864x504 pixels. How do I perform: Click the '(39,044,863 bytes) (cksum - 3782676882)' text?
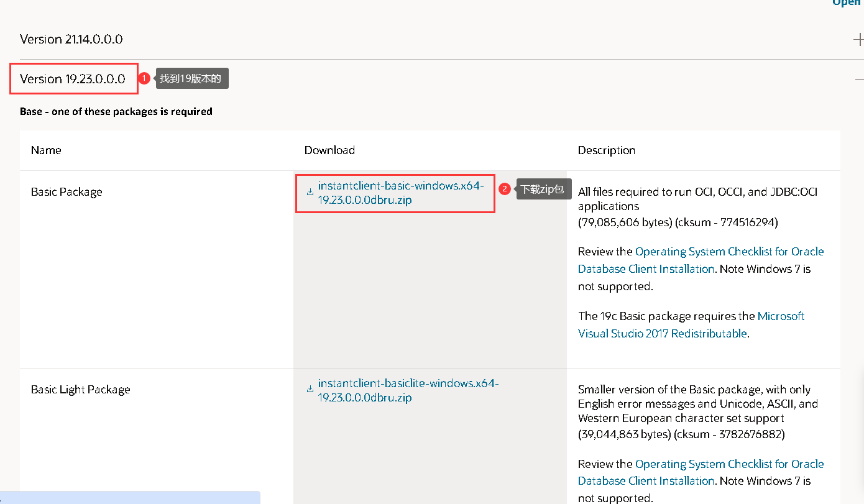pyautogui.click(x=681, y=434)
